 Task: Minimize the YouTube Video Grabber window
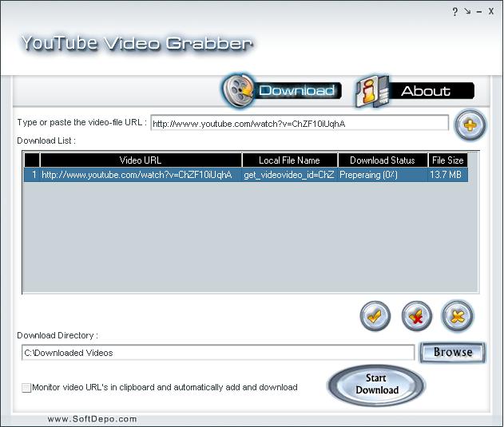click(x=479, y=12)
